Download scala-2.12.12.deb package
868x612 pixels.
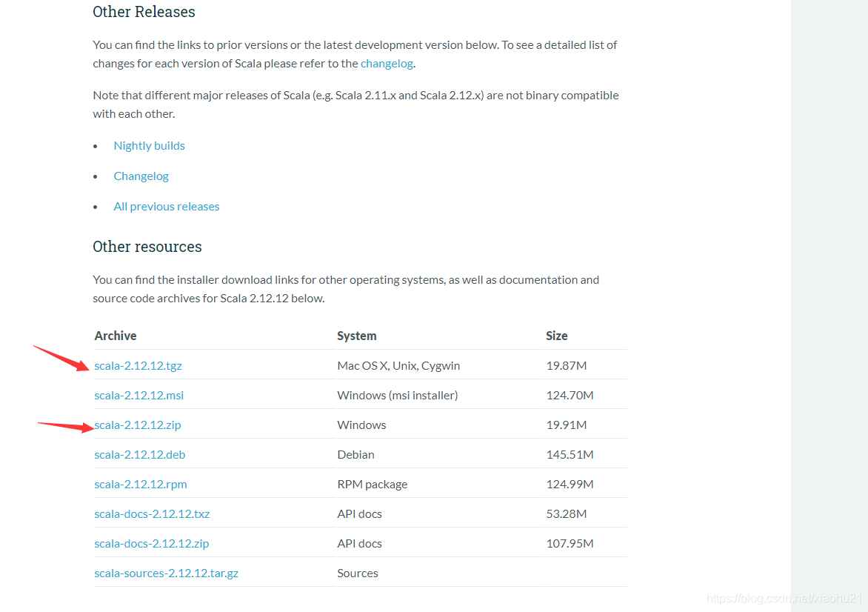[x=139, y=455]
